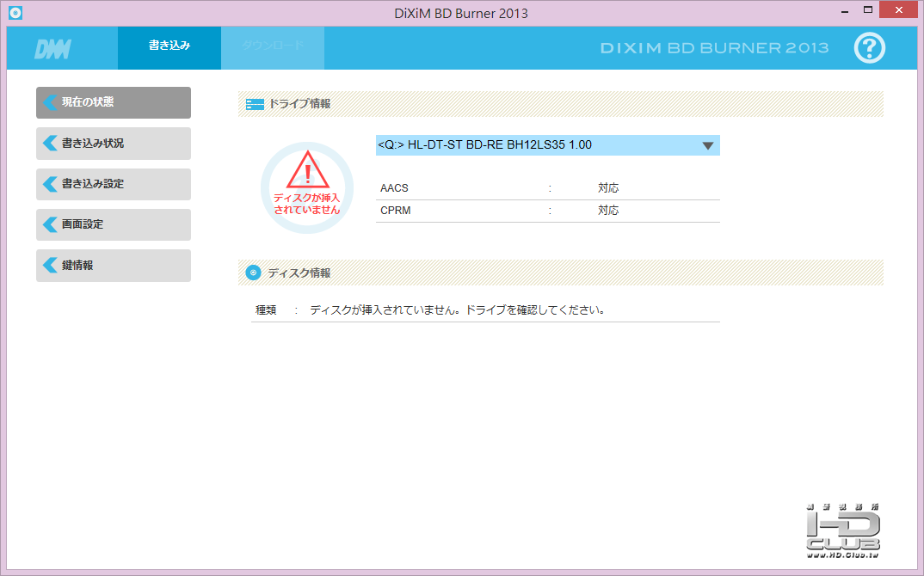Click the 対応 value for CPRM

tap(608, 211)
